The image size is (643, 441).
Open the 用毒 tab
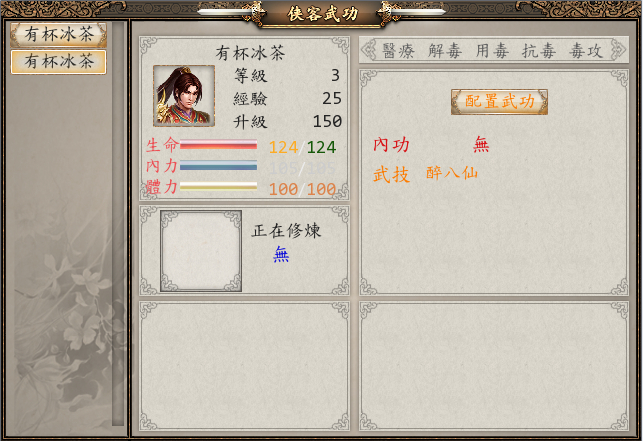pos(492,51)
